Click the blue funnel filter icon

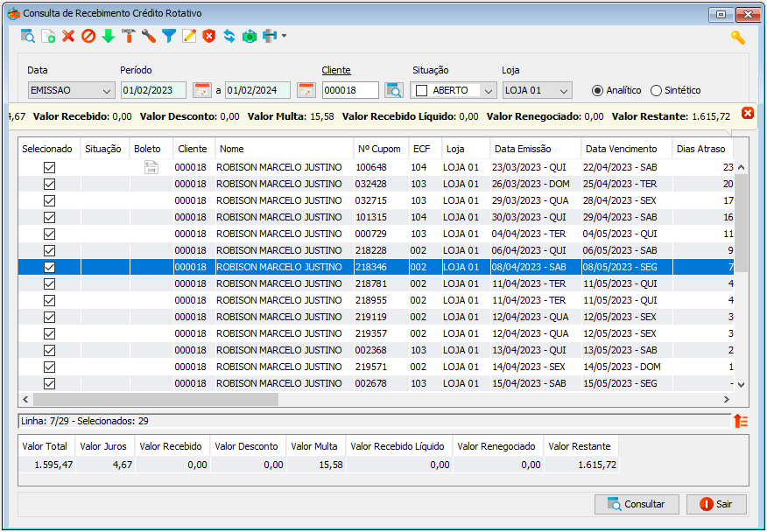pos(169,36)
